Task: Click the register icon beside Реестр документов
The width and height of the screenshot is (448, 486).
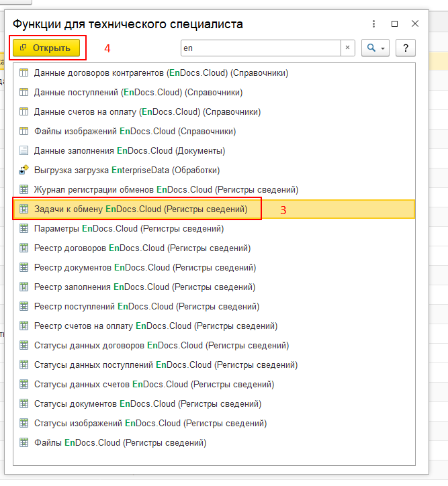Action: (x=24, y=267)
